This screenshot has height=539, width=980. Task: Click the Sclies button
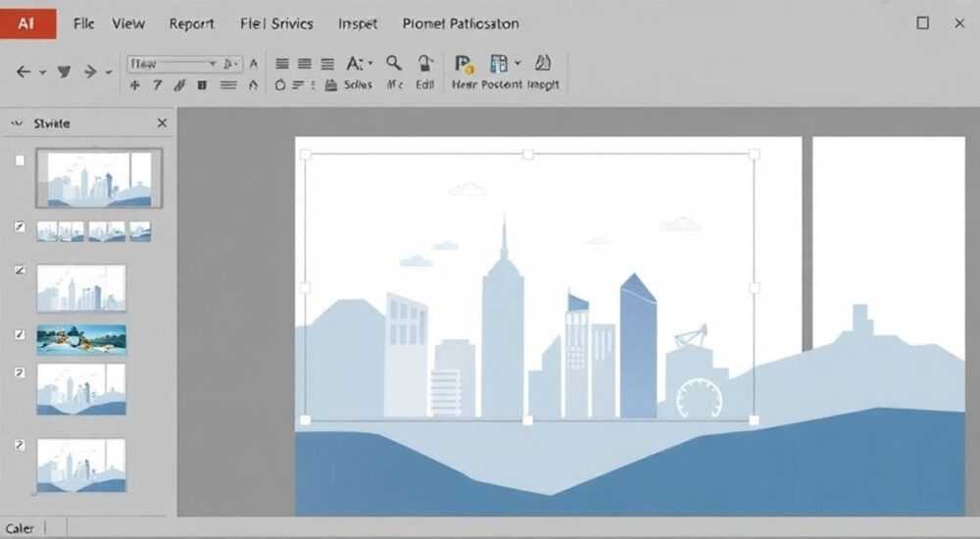coord(358,85)
